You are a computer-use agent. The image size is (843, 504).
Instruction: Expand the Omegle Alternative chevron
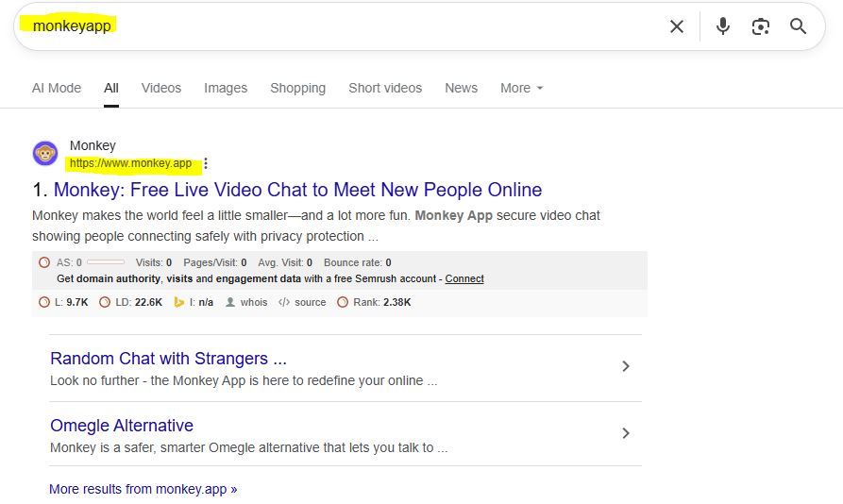[x=625, y=433]
